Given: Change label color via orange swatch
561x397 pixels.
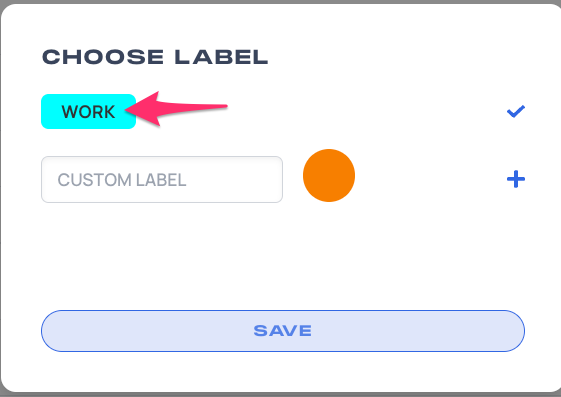Looking at the screenshot, I should [x=329, y=176].
